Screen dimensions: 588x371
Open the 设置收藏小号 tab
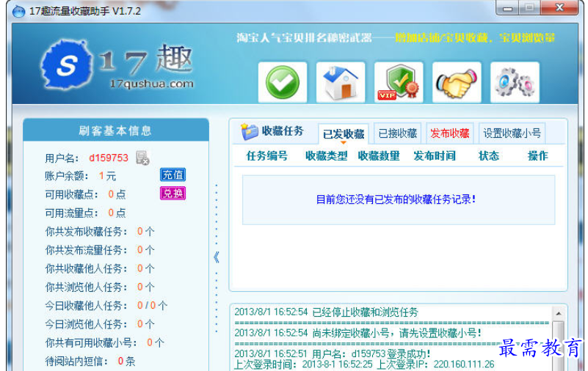[512, 133]
